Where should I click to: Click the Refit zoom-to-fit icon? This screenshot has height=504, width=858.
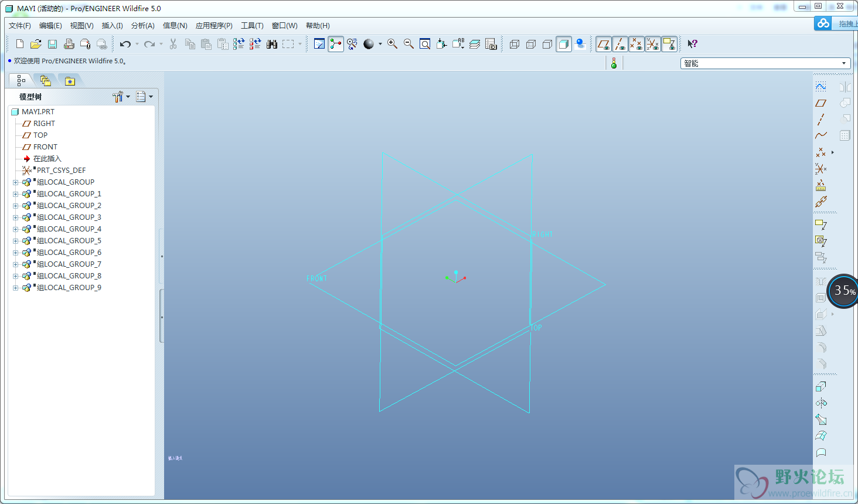pos(425,44)
